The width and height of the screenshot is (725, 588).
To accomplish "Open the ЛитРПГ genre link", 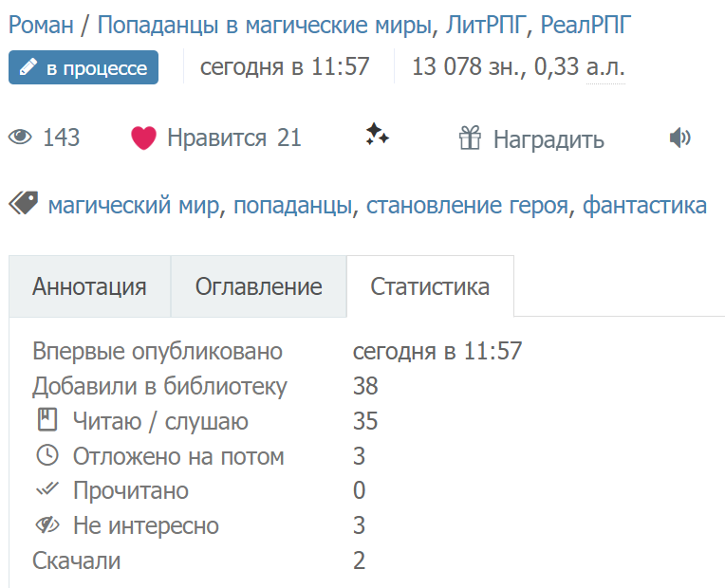I will coord(486,25).
